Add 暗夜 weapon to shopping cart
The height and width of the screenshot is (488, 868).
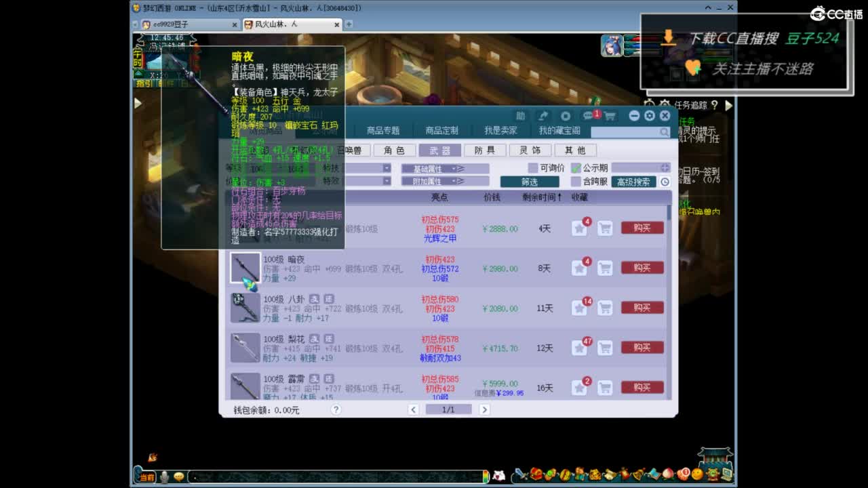point(605,268)
